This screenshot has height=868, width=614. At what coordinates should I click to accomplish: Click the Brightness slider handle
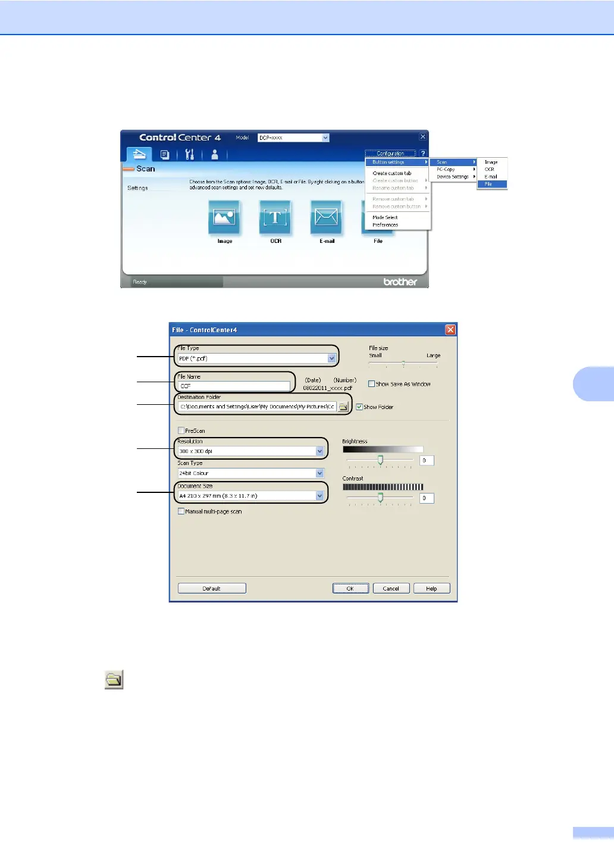(x=380, y=460)
